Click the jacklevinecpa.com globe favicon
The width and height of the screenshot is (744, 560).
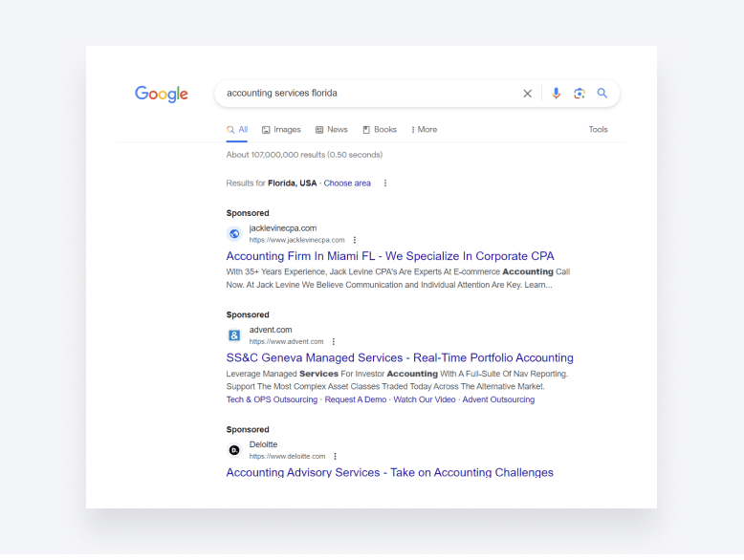[x=234, y=234]
